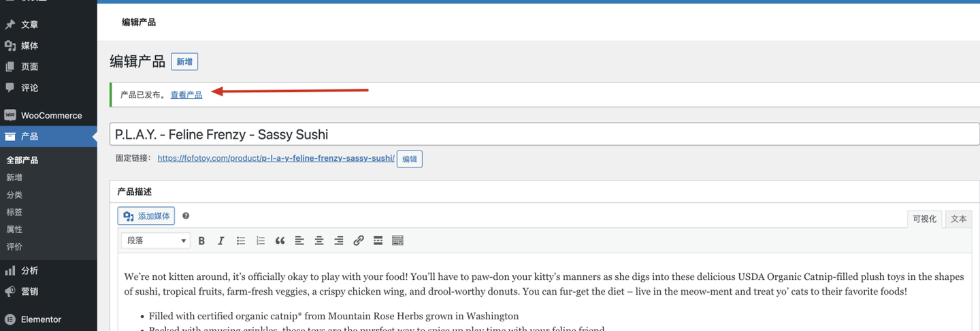The image size is (980, 331).
Task: Click the 编辑 permalink edit button
Action: pos(410,159)
